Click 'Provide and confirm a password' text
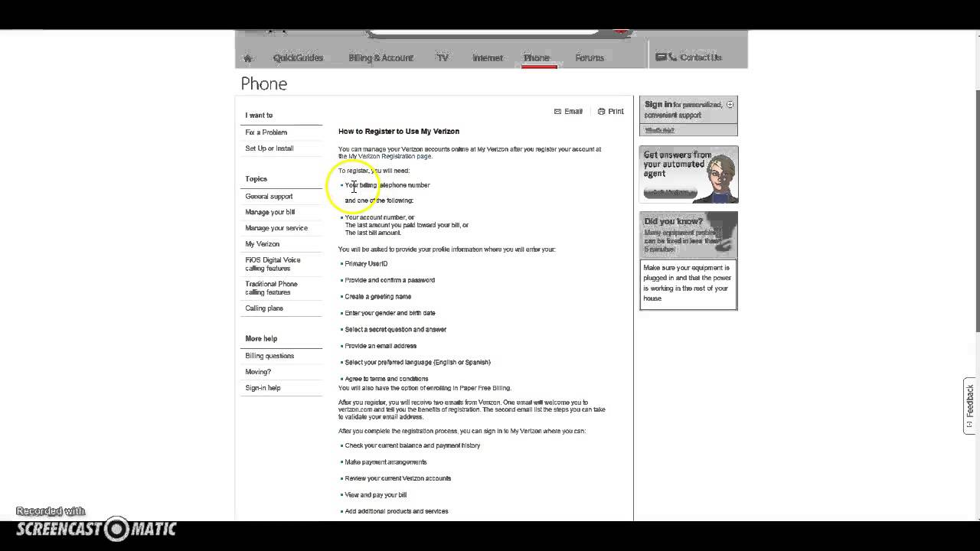The width and height of the screenshot is (980, 551). click(390, 280)
